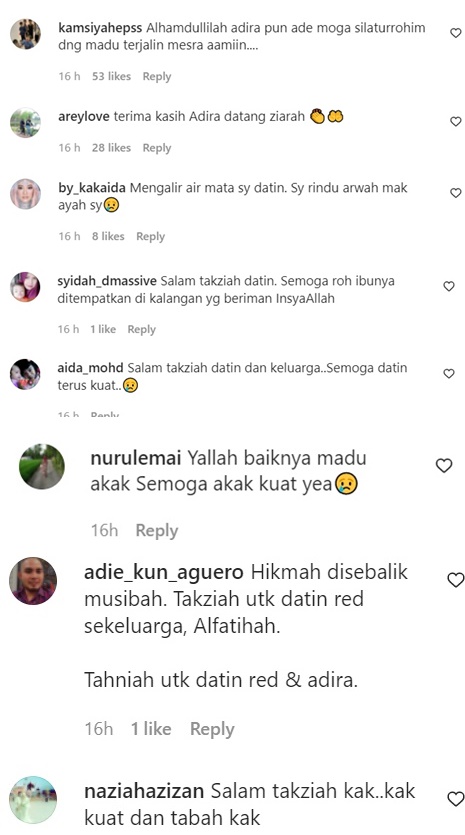Tap the heart next to areylove's comment
The image size is (465, 835).
click(x=455, y=121)
